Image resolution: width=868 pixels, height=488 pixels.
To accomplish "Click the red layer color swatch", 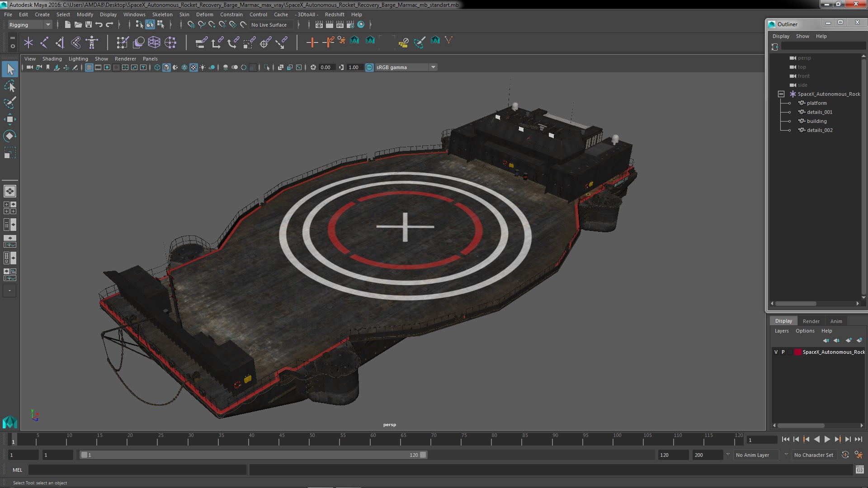I will coord(798,352).
